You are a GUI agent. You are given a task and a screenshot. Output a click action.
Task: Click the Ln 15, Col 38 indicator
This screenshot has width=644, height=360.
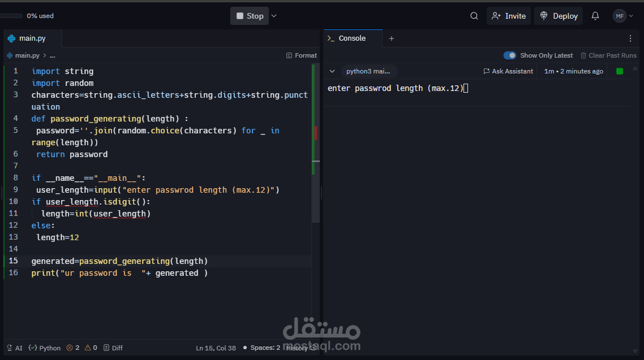(x=216, y=348)
